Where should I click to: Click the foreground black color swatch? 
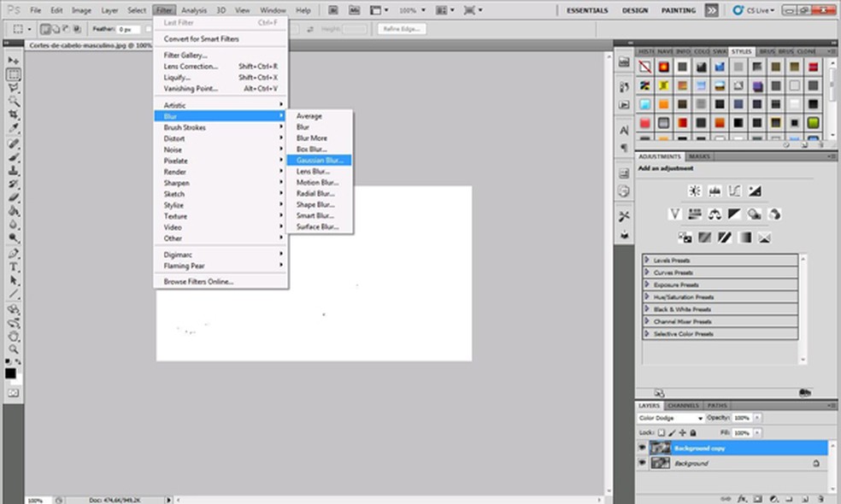tap(10, 373)
